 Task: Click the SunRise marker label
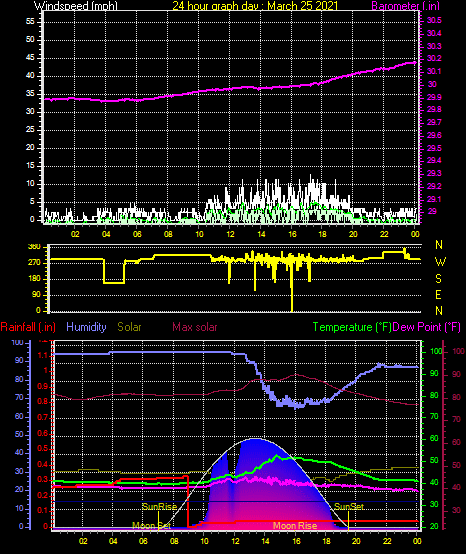[x=159, y=507]
